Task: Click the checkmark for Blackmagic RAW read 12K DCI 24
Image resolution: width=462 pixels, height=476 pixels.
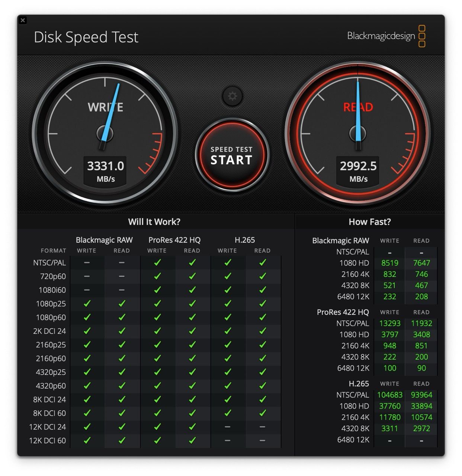Action: [122, 427]
